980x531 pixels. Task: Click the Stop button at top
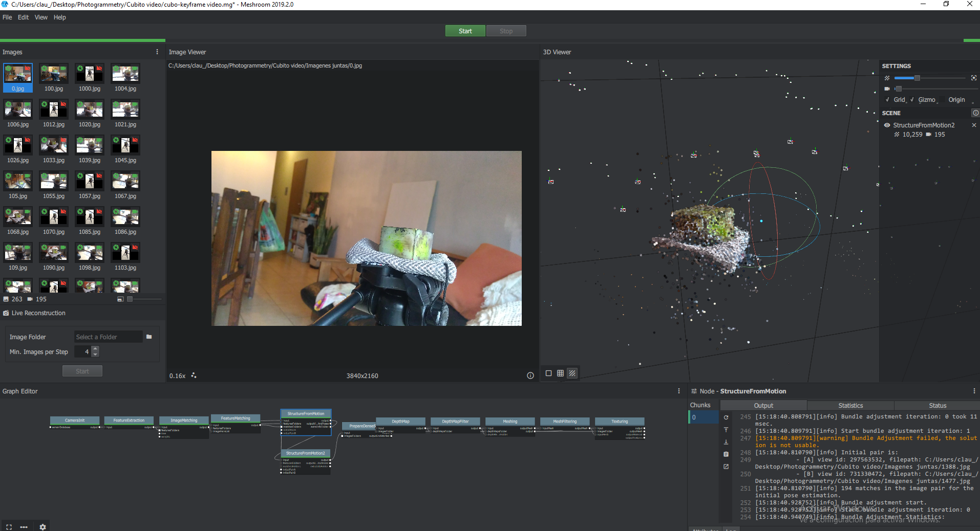pos(506,31)
